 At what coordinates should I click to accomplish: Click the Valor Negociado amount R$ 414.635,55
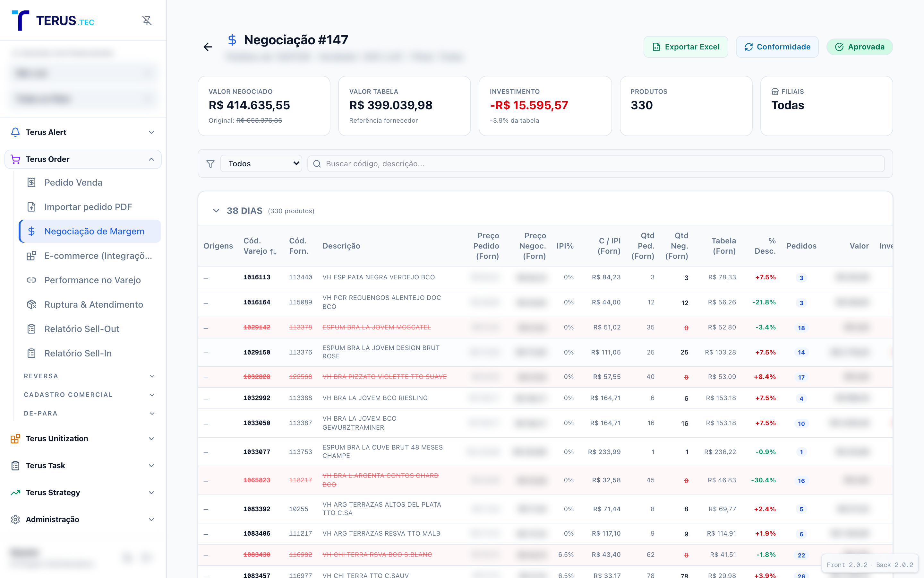[249, 105]
